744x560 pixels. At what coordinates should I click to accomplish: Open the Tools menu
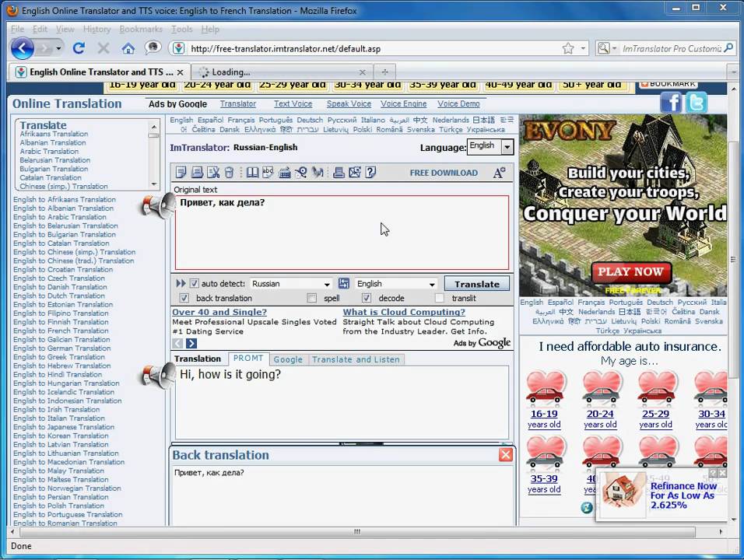[182, 30]
